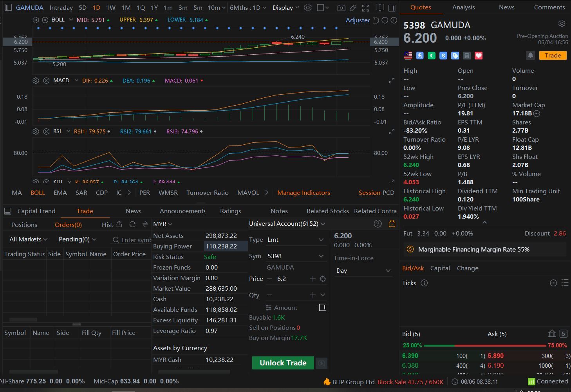
Task: Toggle Session display option
Action: (369, 192)
